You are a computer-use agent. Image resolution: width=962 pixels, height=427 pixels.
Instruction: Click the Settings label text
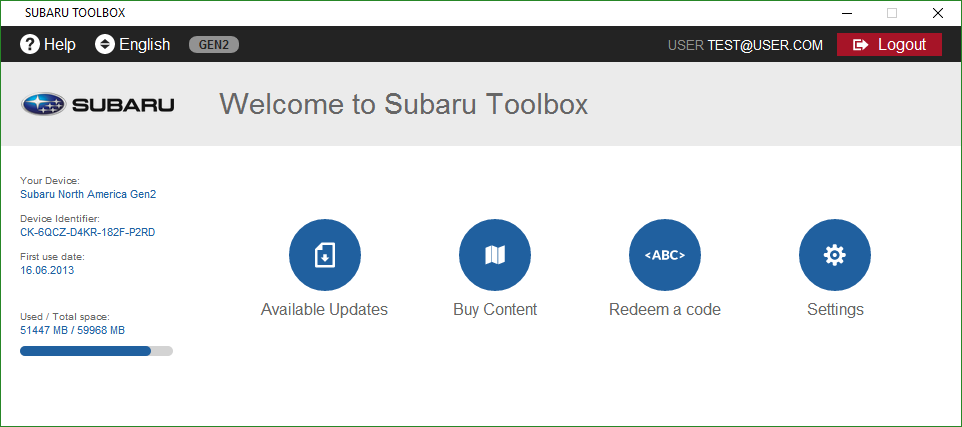coord(835,309)
